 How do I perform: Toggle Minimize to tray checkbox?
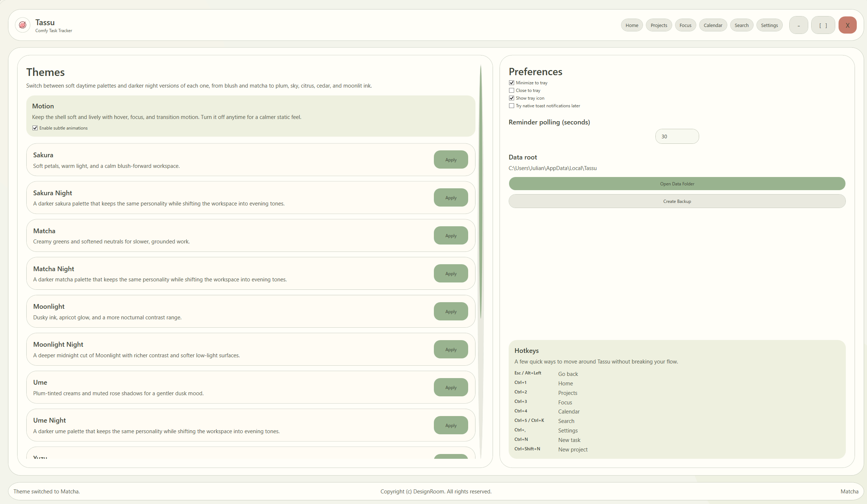click(x=512, y=83)
